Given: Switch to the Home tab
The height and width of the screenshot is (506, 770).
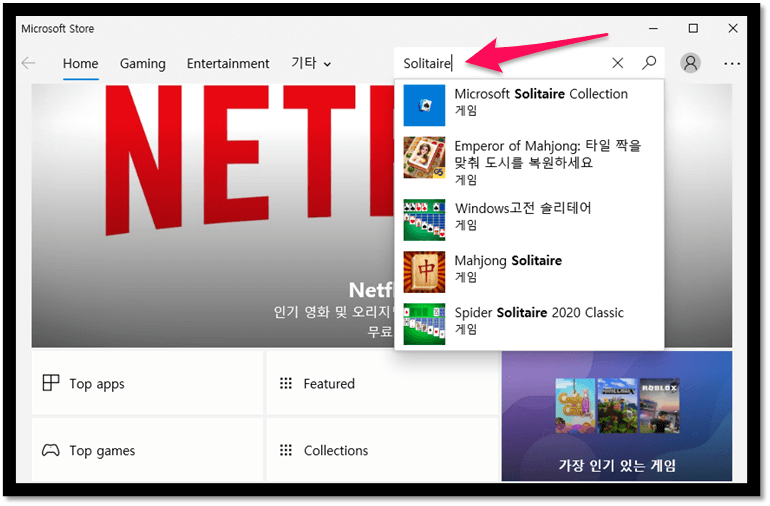Looking at the screenshot, I should click(81, 63).
